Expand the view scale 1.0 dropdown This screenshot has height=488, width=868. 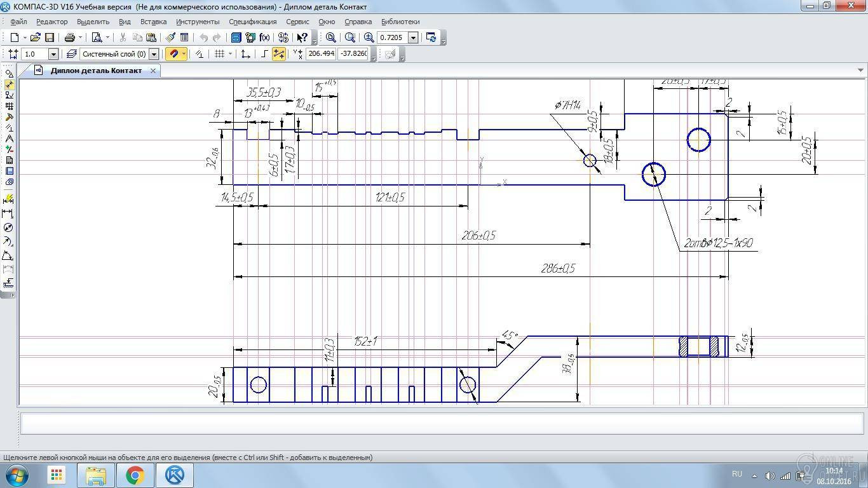pos(53,54)
